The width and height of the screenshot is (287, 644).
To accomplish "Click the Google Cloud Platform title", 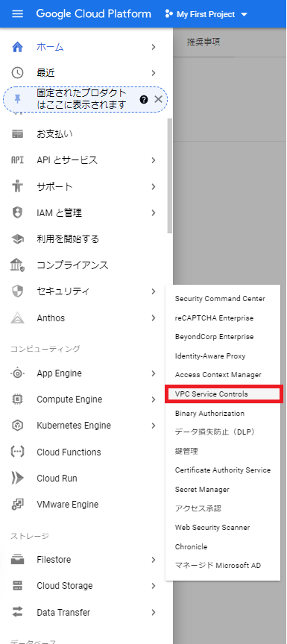I will 94,14.
